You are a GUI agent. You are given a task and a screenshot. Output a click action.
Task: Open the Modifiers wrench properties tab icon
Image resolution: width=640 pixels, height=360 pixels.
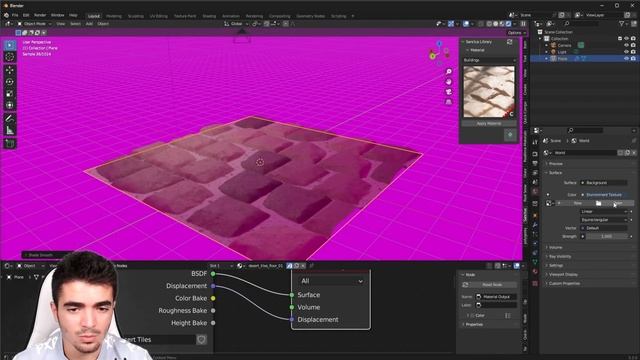coord(535,225)
